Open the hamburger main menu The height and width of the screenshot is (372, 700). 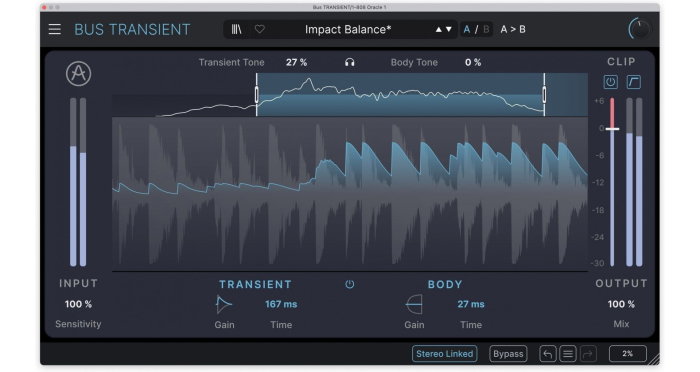[x=54, y=29]
